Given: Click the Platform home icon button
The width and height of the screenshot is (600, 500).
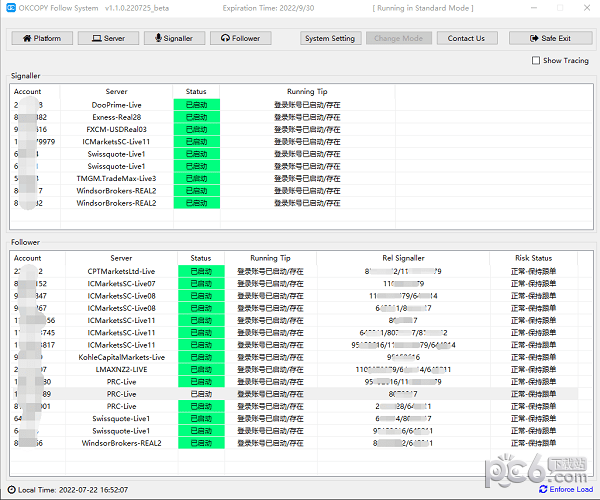Looking at the screenshot, I should [x=25, y=39].
